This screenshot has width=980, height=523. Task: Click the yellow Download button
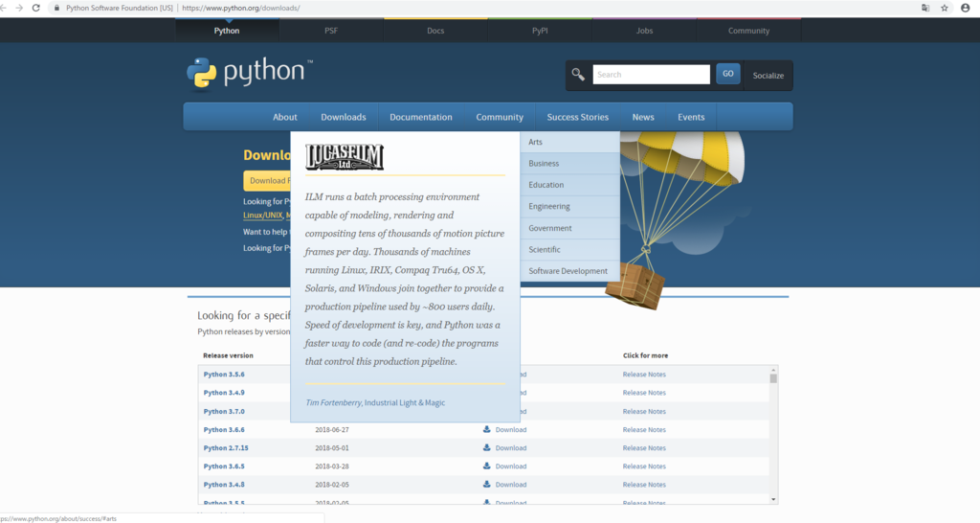click(x=268, y=181)
